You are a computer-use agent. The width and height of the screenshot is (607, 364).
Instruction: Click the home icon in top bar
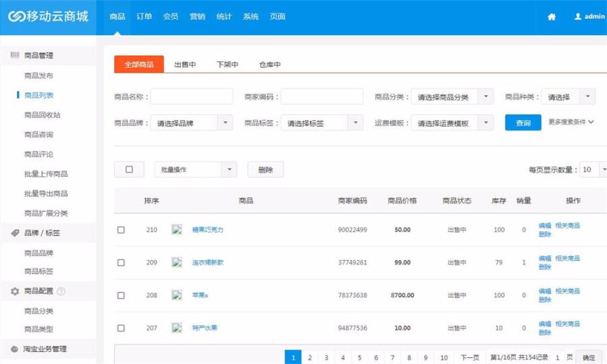tap(552, 17)
